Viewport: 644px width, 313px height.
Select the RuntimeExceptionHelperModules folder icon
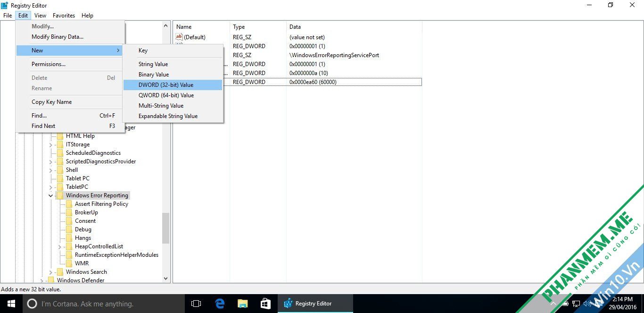[69, 255]
